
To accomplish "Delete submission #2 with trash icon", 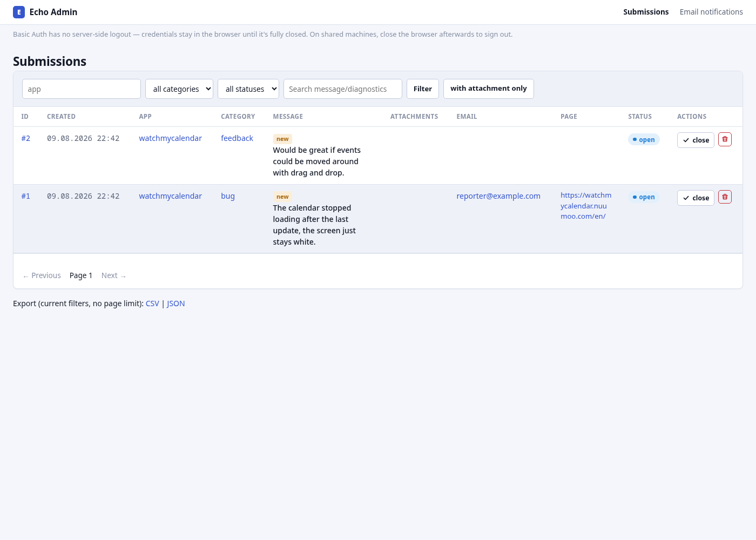I will click(x=725, y=139).
